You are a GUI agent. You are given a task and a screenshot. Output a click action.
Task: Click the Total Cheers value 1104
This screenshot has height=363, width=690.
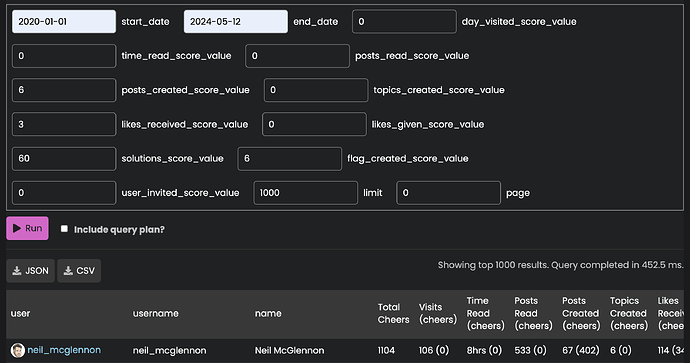pyautogui.click(x=386, y=351)
